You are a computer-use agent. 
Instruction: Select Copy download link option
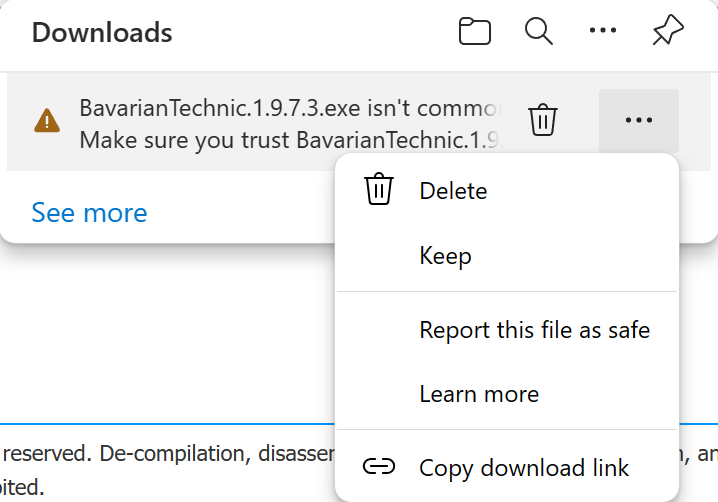pos(524,467)
